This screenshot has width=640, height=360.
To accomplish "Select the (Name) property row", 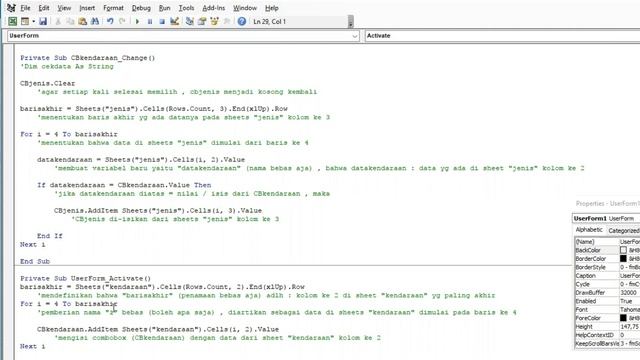I will (607, 242).
